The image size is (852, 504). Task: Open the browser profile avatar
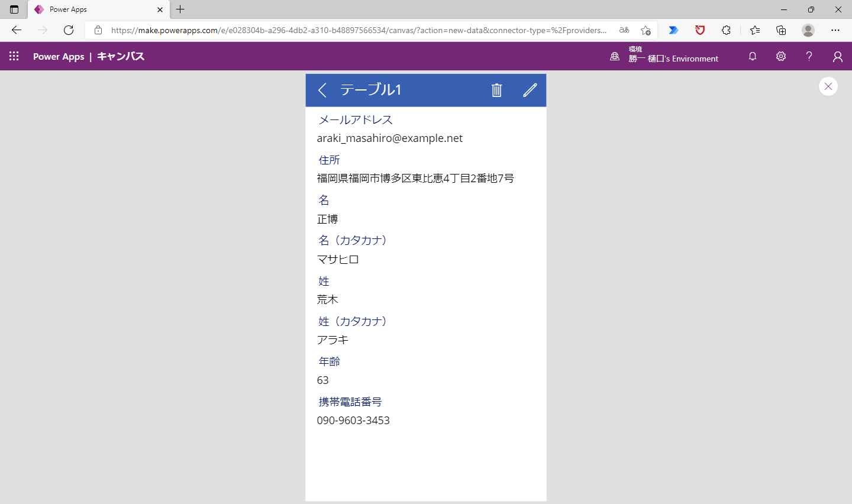pos(808,30)
